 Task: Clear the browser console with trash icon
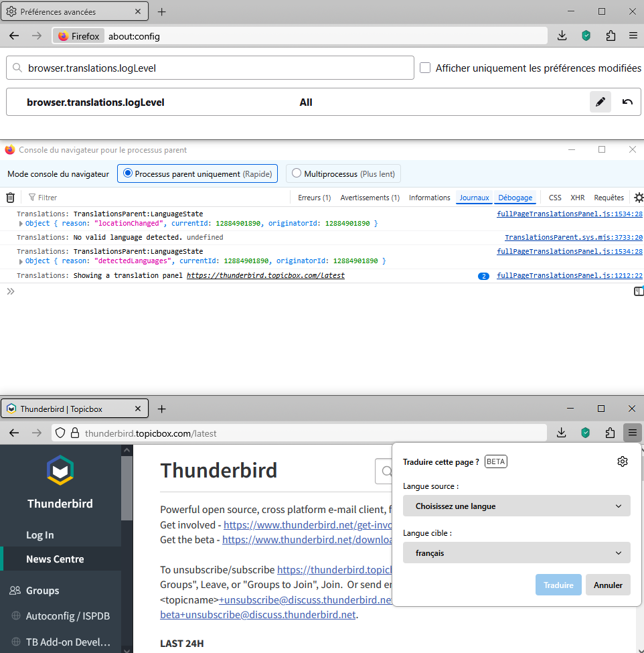(11, 198)
